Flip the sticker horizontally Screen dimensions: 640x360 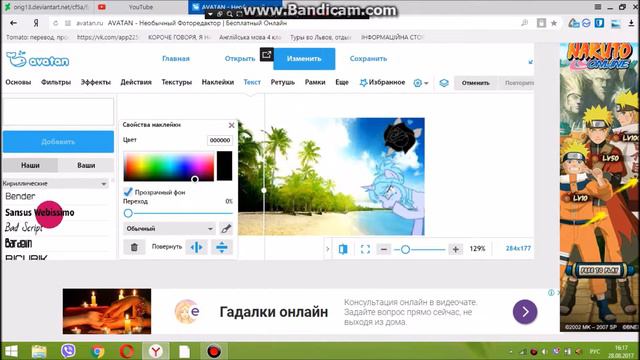tap(196, 247)
